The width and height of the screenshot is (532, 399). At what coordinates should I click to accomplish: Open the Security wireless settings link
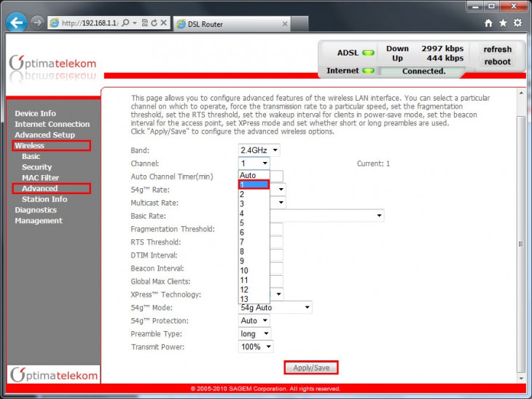point(36,167)
